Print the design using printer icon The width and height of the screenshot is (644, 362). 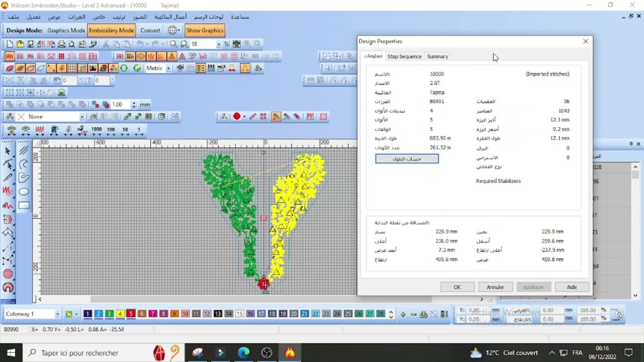[61, 44]
